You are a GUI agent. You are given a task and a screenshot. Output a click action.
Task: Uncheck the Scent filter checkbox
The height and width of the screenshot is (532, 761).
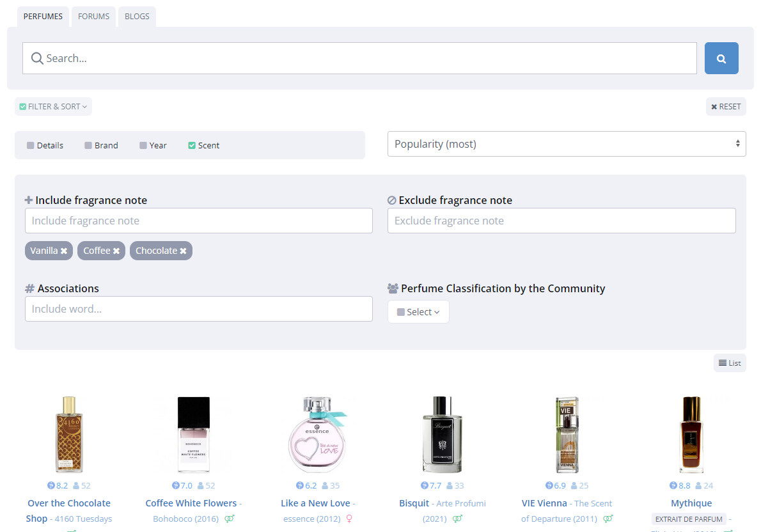[192, 145]
